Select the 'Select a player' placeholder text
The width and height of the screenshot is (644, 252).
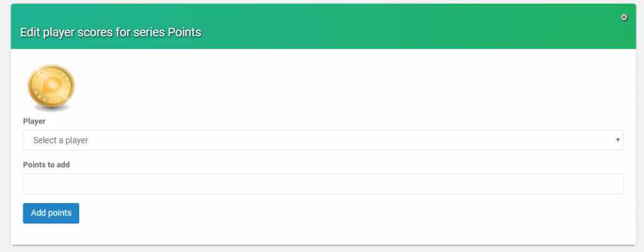61,140
